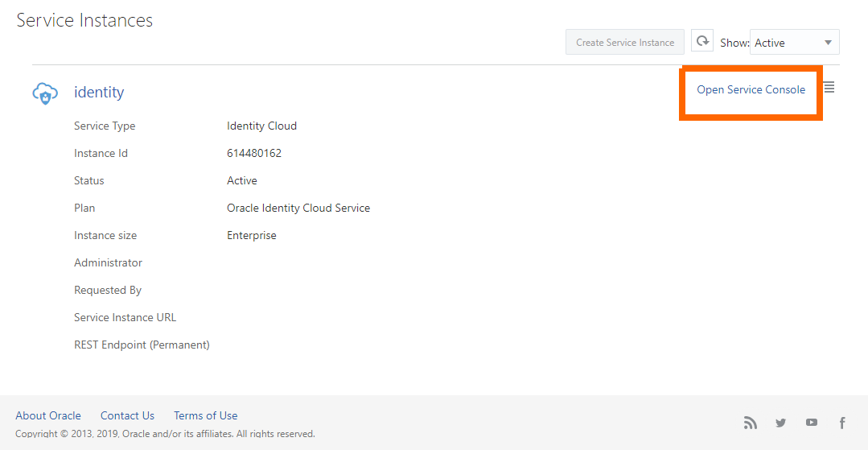The height and width of the screenshot is (450, 868).
Task: Click the identity cloud shield icon
Action: [45, 93]
